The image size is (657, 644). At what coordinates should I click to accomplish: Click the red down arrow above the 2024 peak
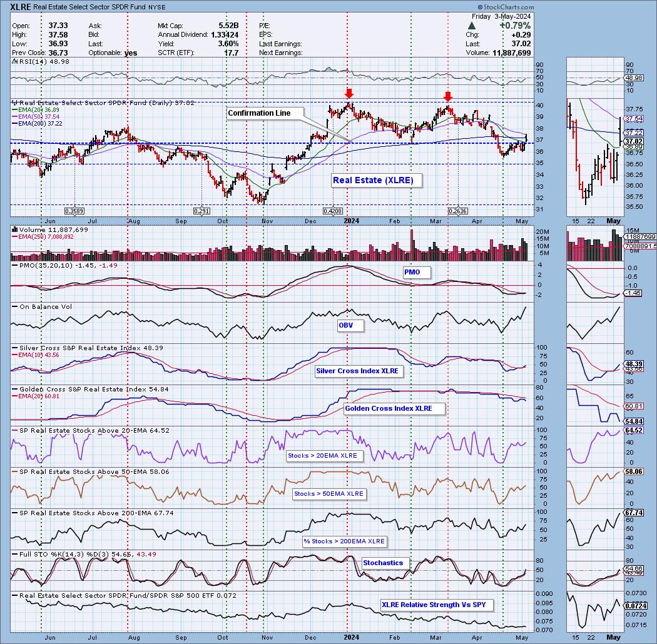click(349, 93)
